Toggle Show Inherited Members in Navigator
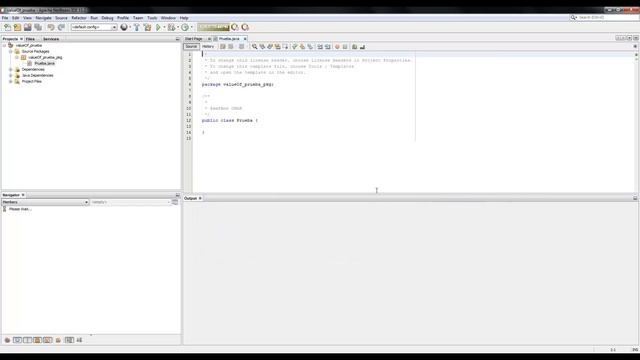The image size is (640, 360). click(7, 340)
